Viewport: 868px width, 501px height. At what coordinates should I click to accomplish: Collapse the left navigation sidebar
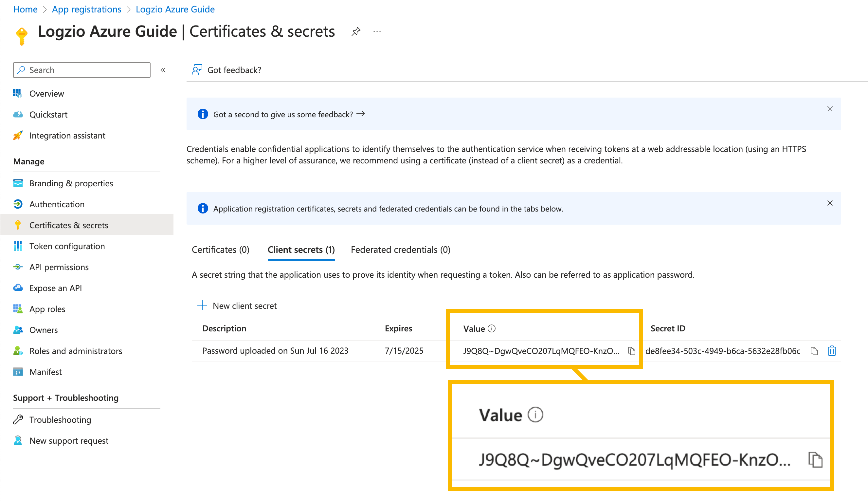coord(163,70)
